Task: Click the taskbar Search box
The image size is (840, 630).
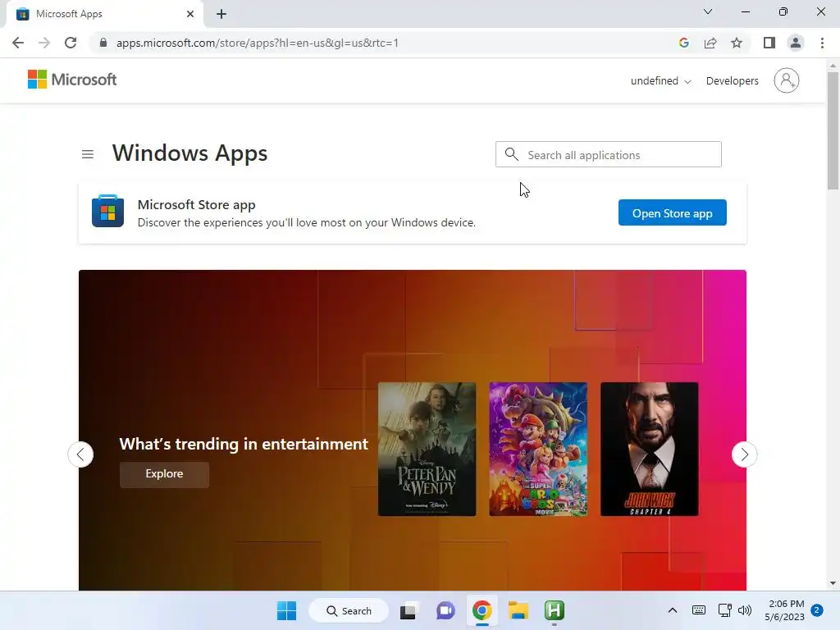Action: coord(349,610)
